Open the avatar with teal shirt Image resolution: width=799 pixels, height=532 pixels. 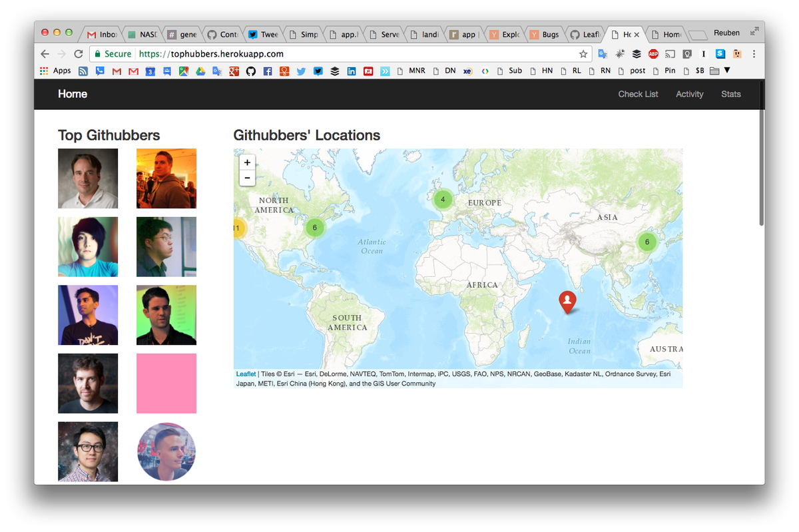tap(88, 247)
